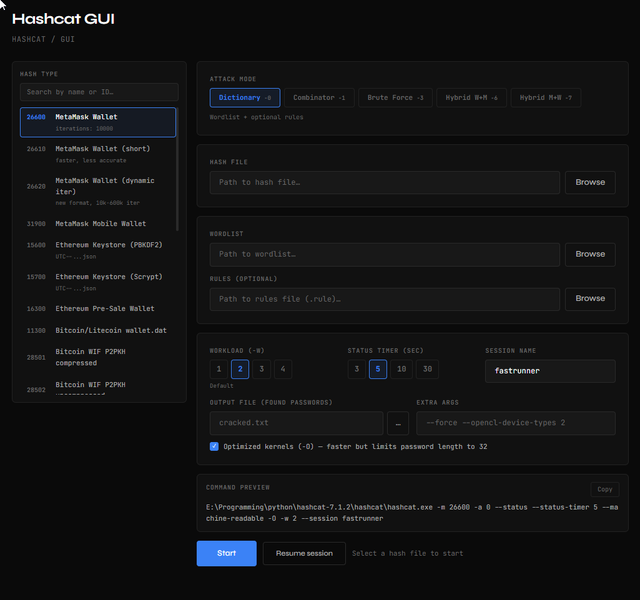Select Bitcoin/Litecoin wallet.dat entry

[x=98, y=330]
